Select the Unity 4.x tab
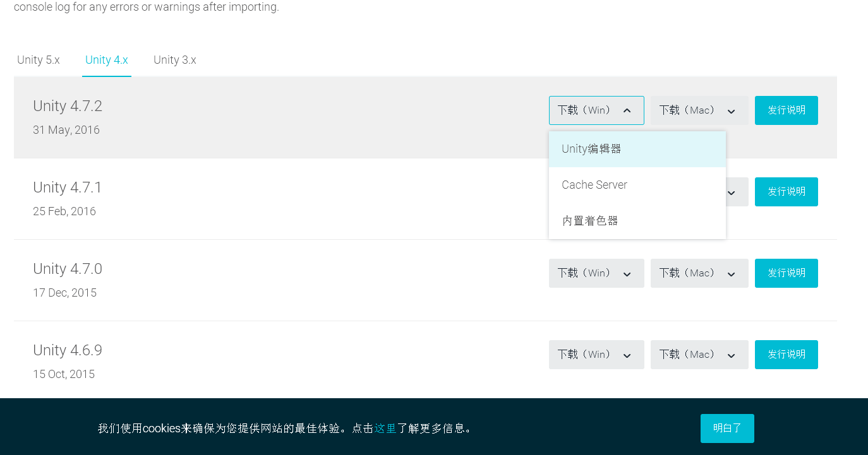Viewport: 868px width, 455px height. pos(107,60)
